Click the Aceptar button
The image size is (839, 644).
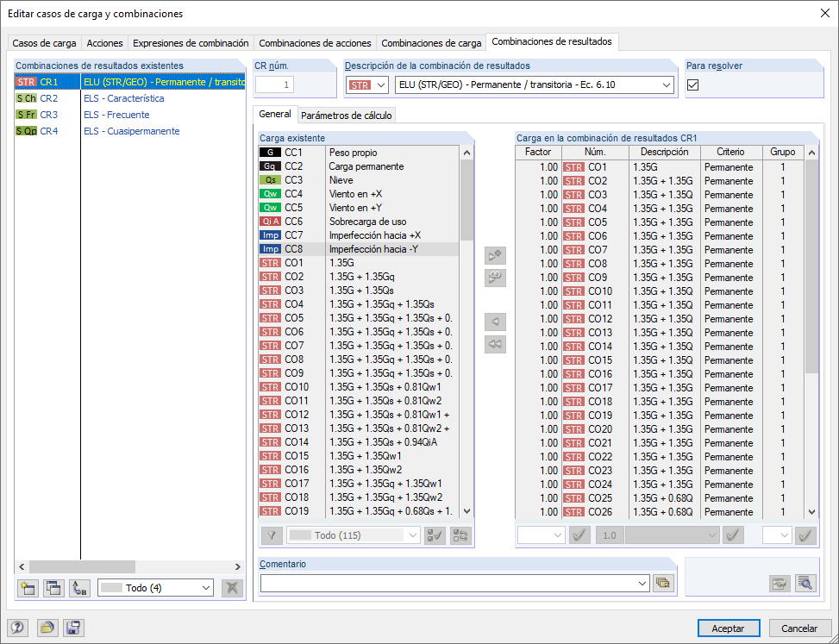(x=729, y=628)
